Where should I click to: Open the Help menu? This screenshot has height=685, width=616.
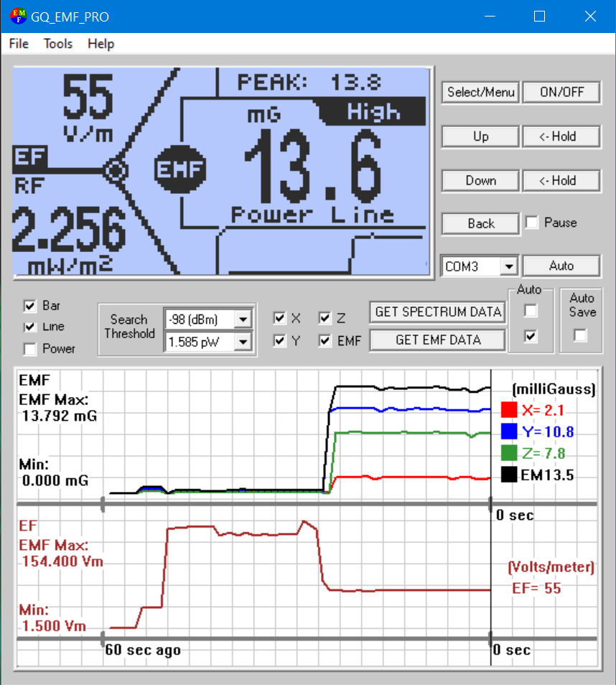tap(100, 44)
